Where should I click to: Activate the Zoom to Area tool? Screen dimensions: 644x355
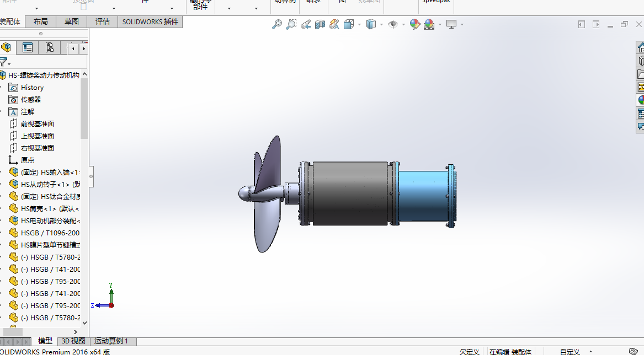tap(291, 24)
